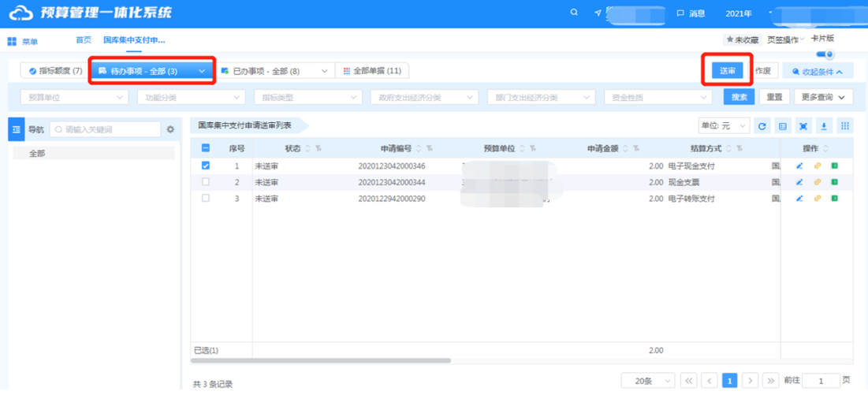Click the horizontal table scrollbar
This screenshot has width=868, height=406.
[321, 360]
